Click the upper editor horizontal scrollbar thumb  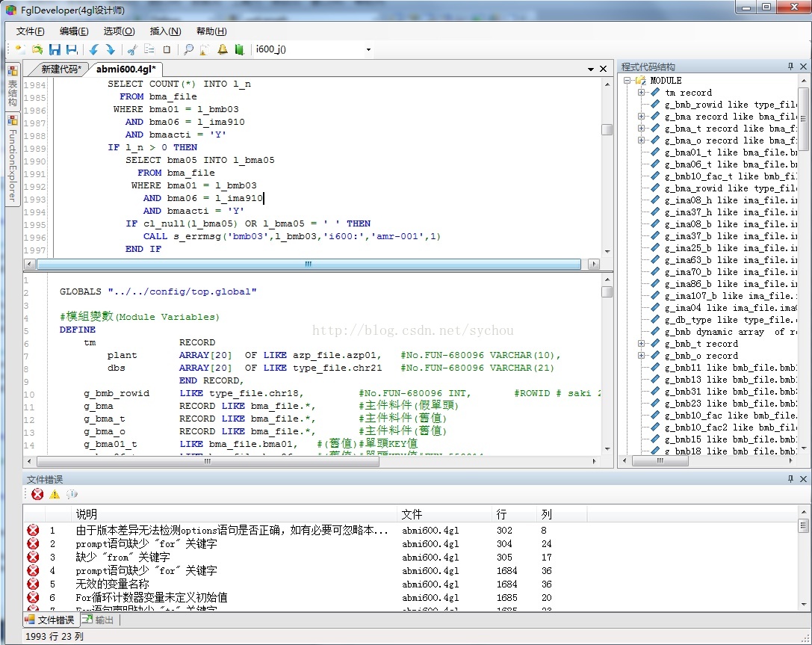309,264
